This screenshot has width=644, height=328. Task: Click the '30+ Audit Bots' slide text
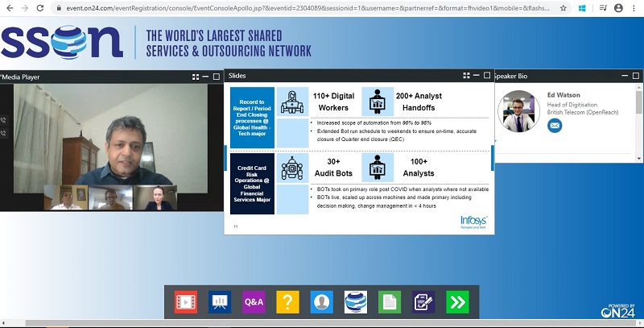(x=333, y=168)
